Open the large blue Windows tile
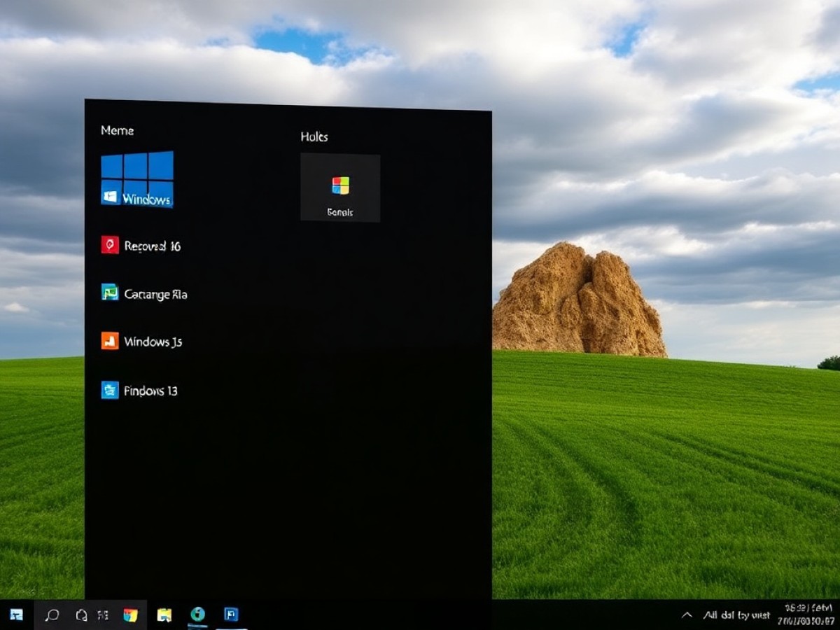This screenshot has height=630, width=840. (137, 179)
